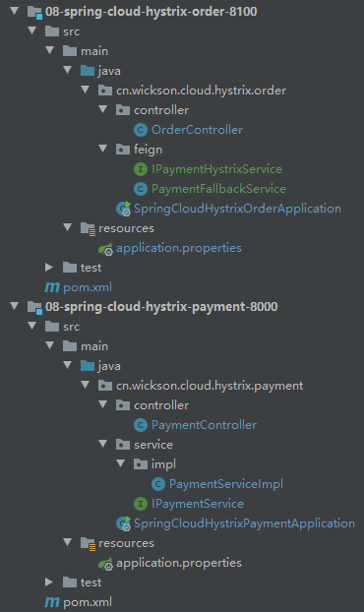Click IPaymentService interface icon

pos(141,504)
